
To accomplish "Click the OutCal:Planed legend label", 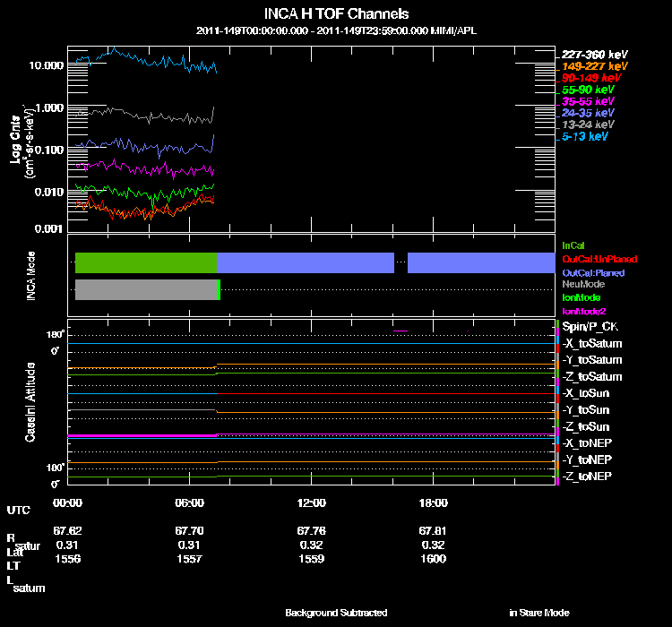I will click(593, 273).
